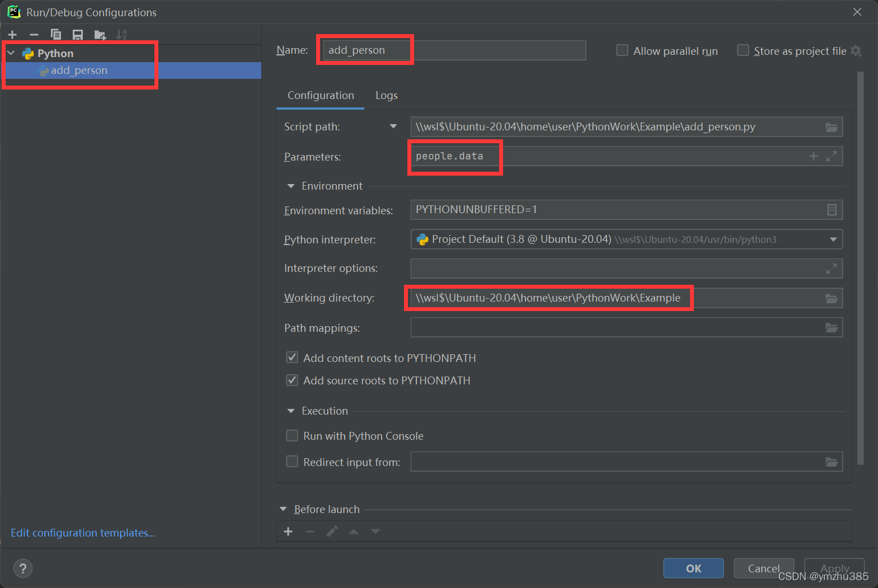
Task: Move the Before launch task down
Action: coord(375,531)
